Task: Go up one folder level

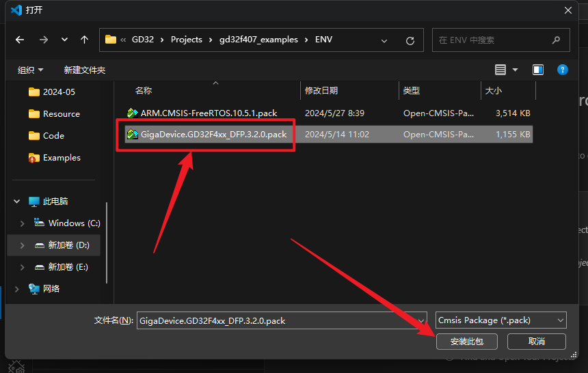Action: 84,40
